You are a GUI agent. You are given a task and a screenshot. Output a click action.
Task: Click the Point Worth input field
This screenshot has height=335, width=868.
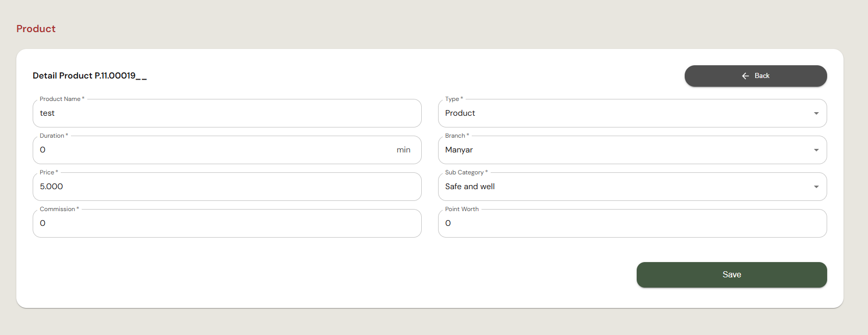tap(633, 223)
